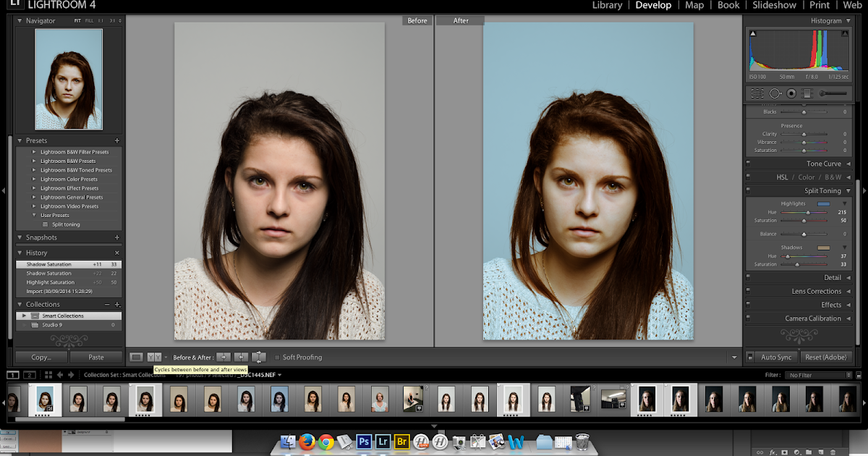Click the Reset (Adobe) button

tap(827, 357)
